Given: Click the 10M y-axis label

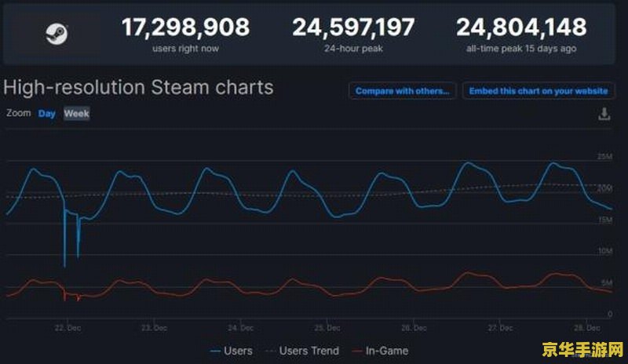Looking at the screenshot, I should point(604,251).
